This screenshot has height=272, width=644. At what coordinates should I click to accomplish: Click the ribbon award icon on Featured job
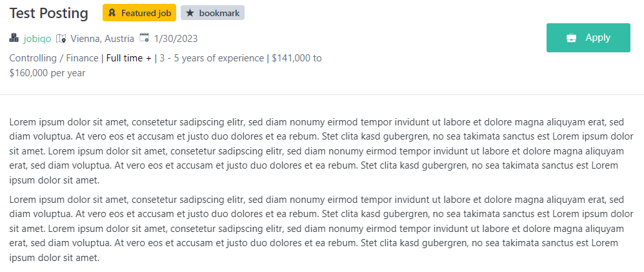(112, 13)
